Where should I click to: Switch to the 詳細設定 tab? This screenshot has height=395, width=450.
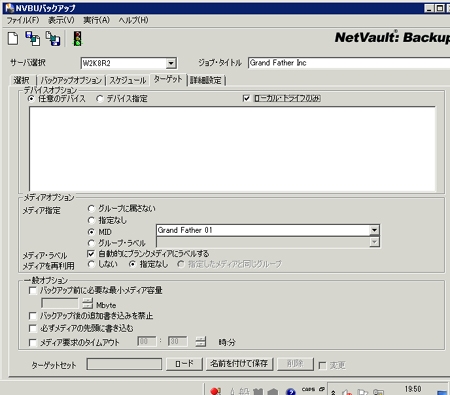206,80
